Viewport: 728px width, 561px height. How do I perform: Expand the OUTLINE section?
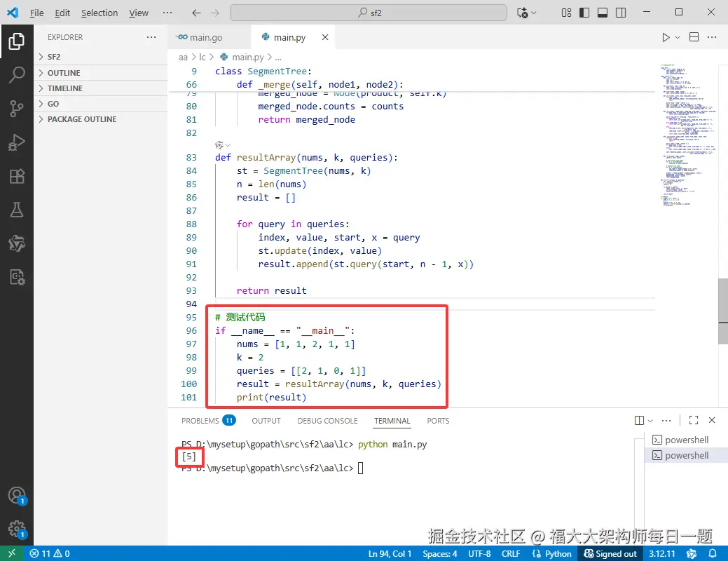tap(101, 72)
